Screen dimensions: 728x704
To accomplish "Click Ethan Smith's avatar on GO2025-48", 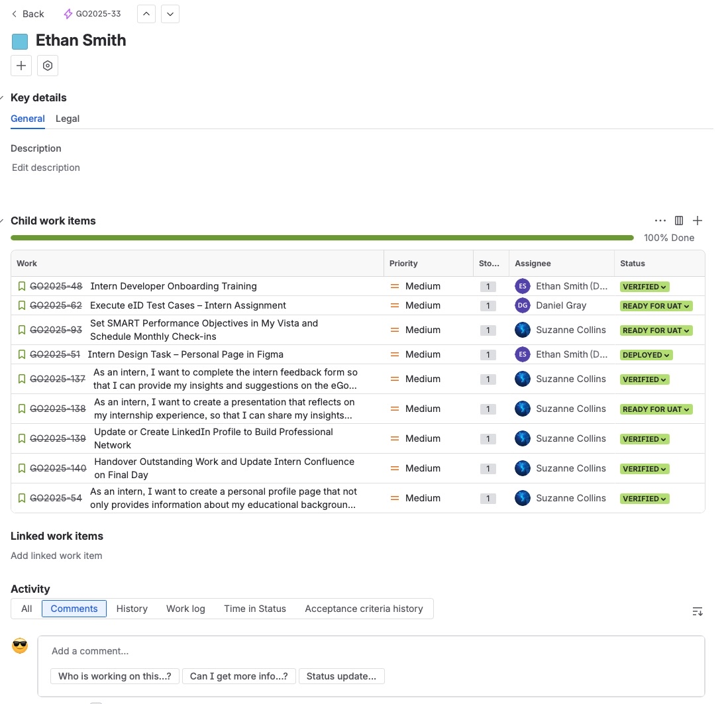I will point(523,286).
